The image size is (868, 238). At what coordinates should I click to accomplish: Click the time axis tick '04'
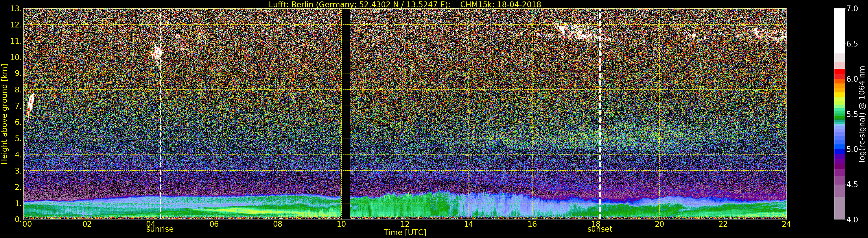click(x=151, y=224)
